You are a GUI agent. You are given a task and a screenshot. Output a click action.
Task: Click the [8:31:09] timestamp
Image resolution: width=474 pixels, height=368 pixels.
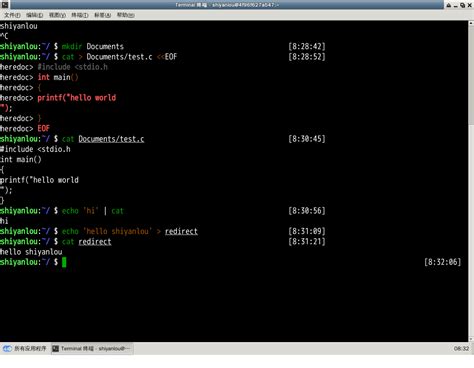pyautogui.click(x=307, y=231)
